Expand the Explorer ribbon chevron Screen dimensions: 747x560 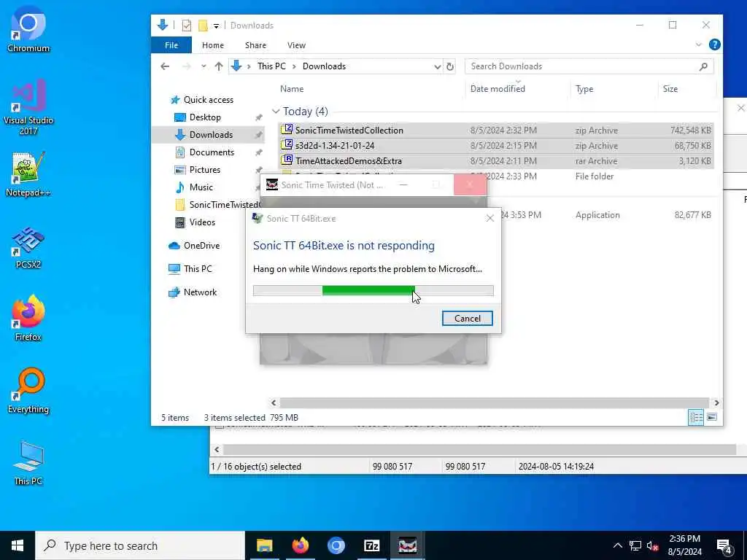point(698,44)
